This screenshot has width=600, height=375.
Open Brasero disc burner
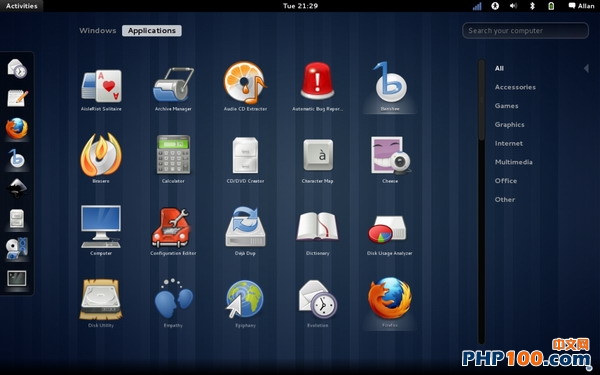point(101,158)
